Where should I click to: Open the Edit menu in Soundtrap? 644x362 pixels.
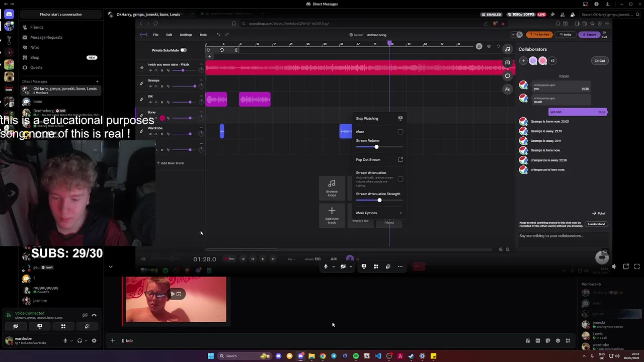click(169, 35)
